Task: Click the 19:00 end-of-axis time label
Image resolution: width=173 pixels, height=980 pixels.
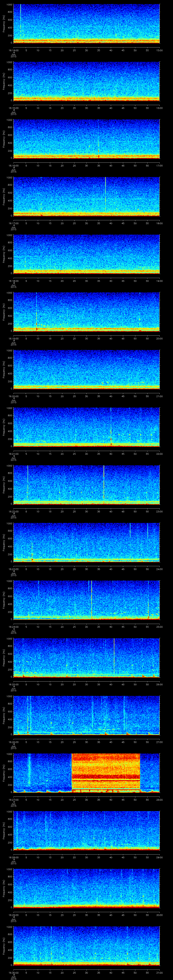Action: pos(160,281)
